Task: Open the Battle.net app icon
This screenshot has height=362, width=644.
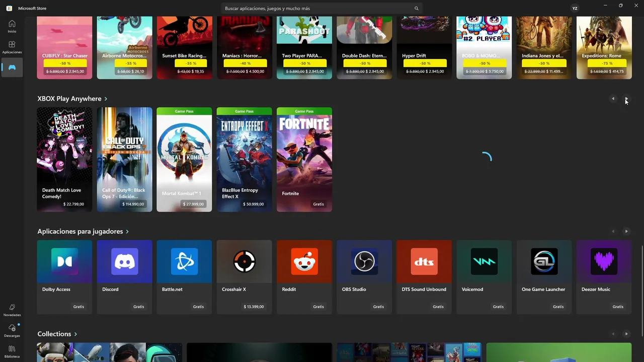Action: point(184,261)
